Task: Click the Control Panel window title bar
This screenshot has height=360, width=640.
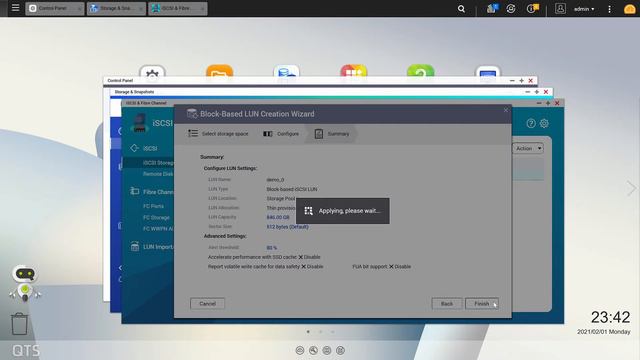Action: click(x=320, y=81)
